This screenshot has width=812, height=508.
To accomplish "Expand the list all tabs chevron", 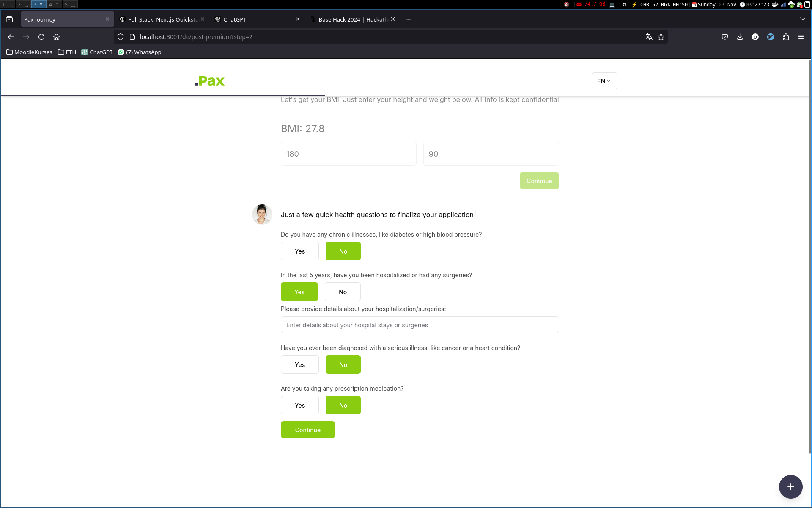I will (802, 19).
